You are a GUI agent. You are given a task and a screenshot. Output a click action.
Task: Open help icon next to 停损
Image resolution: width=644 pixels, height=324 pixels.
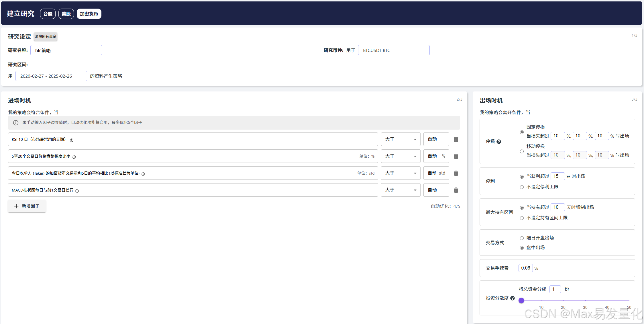[499, 142]
